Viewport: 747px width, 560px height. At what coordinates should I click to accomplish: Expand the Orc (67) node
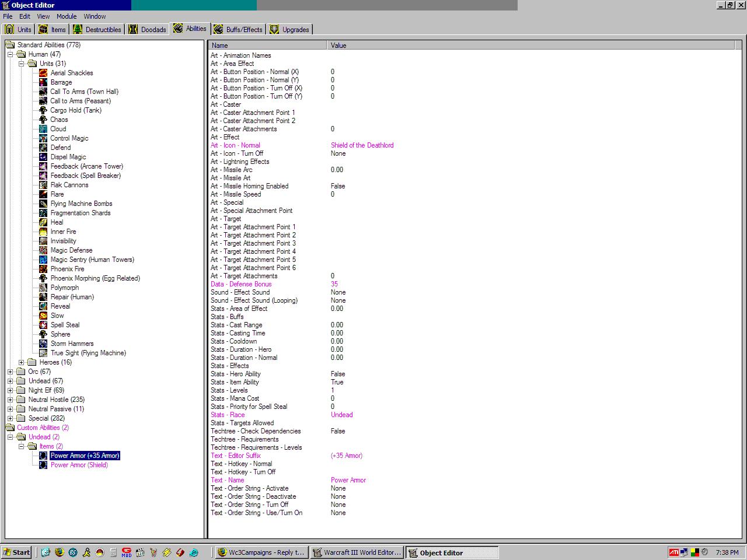tap(11, 372)
